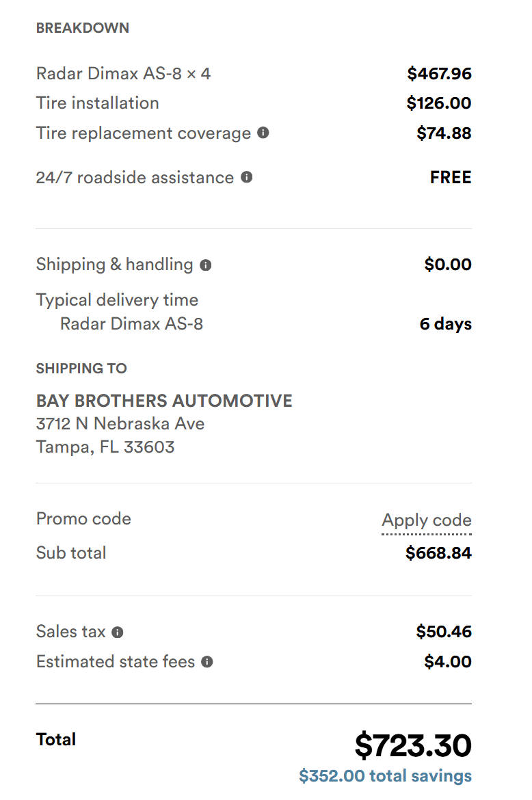
Task: Click the 24/7 roadside assistance label
Action: (135, 178)
